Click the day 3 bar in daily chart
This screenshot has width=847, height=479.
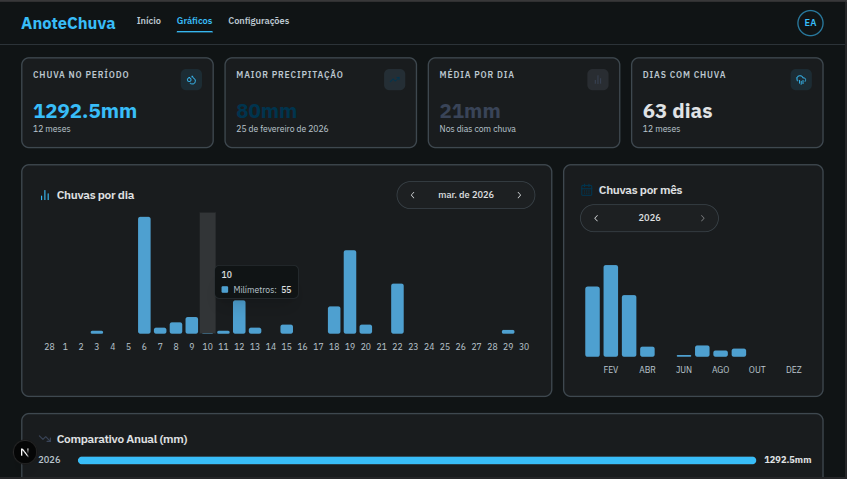(x=97, y=332)
